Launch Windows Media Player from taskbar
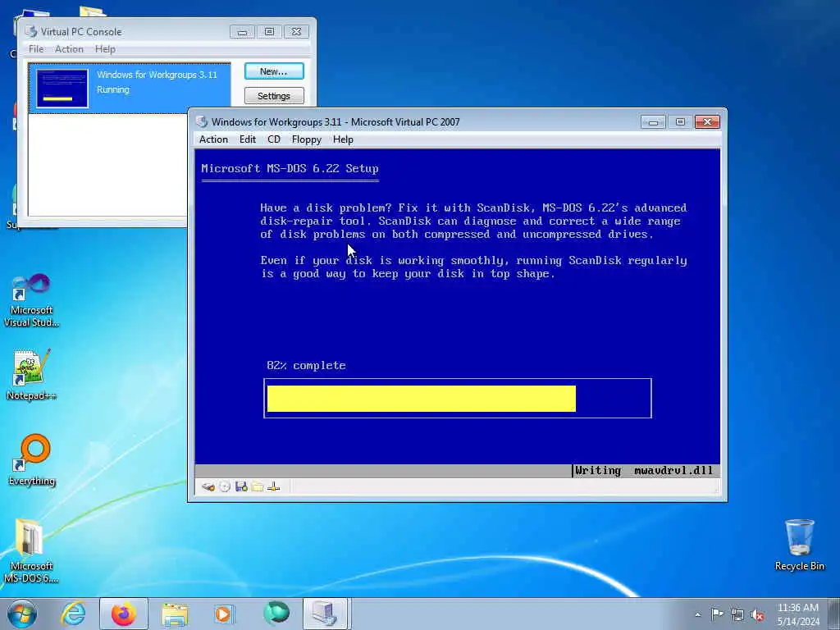The width and height of the screenshot is (840, 630). (x=225, y=614)
